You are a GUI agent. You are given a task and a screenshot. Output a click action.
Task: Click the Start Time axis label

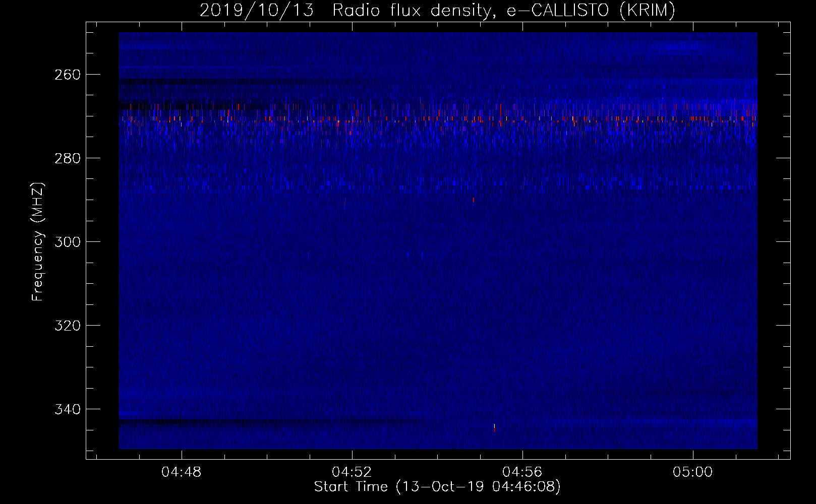pos(437,487)
